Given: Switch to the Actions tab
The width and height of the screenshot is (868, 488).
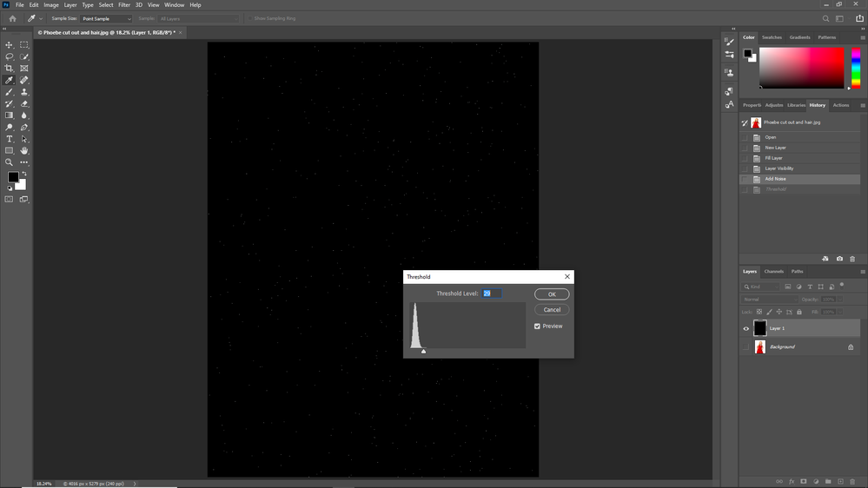Looking at the screenshot, I should click(x=840, y=105).
